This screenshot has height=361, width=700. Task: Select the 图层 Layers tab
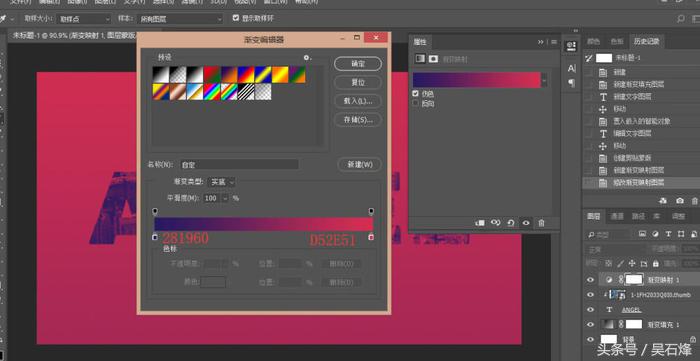tap(593, 216)
